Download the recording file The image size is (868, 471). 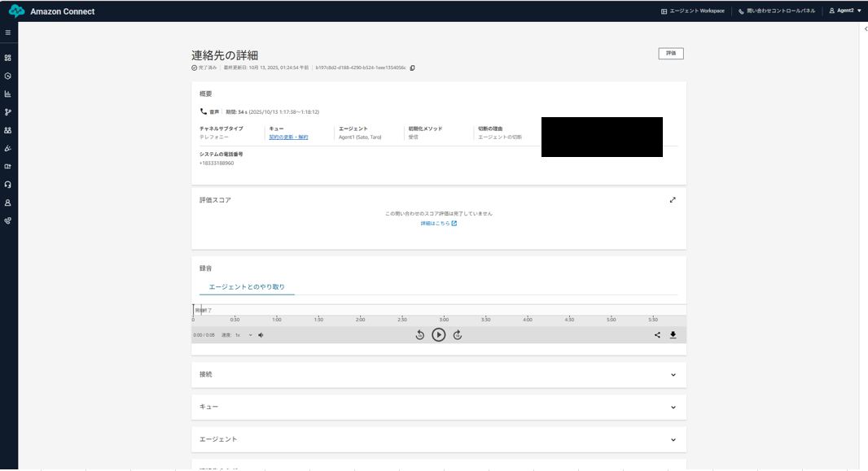(x=673, y=335)
